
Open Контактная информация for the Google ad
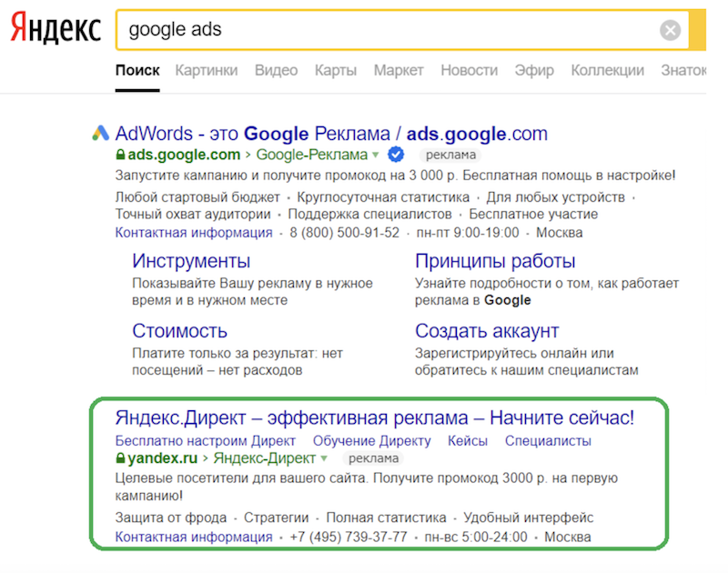pos(194,233)
